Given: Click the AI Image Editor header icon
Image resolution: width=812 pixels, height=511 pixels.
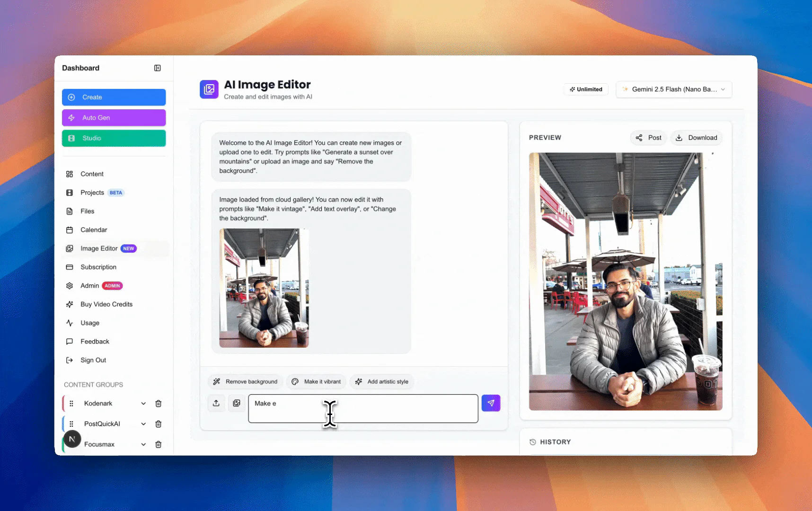Looking at the screenshot, I should pyautogui.click(x=209, y=89).
